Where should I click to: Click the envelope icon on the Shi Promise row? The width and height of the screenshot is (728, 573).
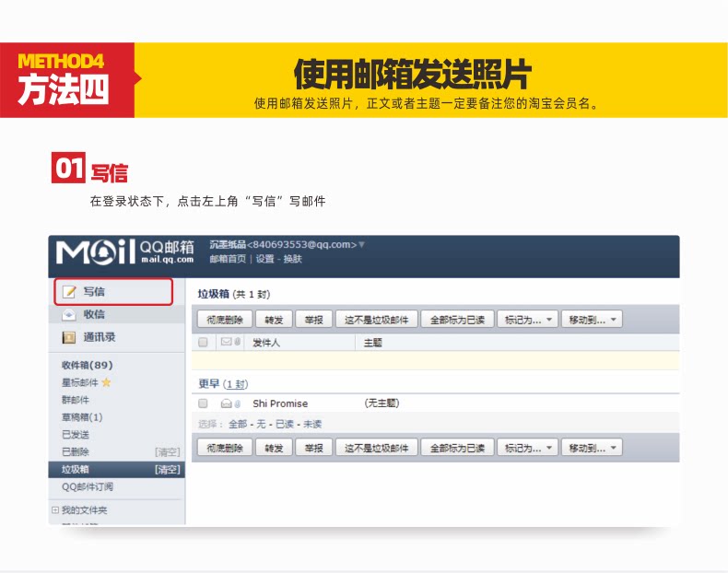tap(226, 403)
